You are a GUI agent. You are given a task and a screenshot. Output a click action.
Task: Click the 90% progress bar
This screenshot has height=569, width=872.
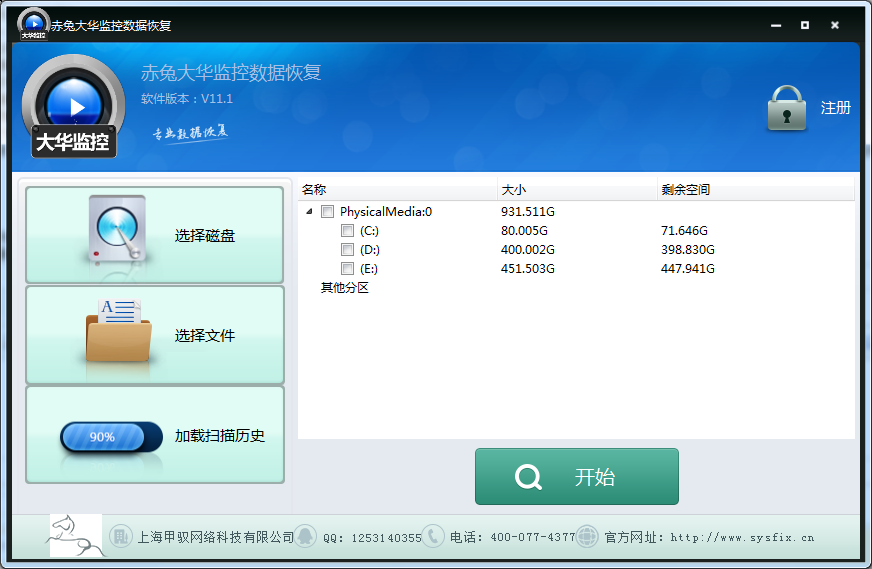pyautogui.click(x=111, y=437)
